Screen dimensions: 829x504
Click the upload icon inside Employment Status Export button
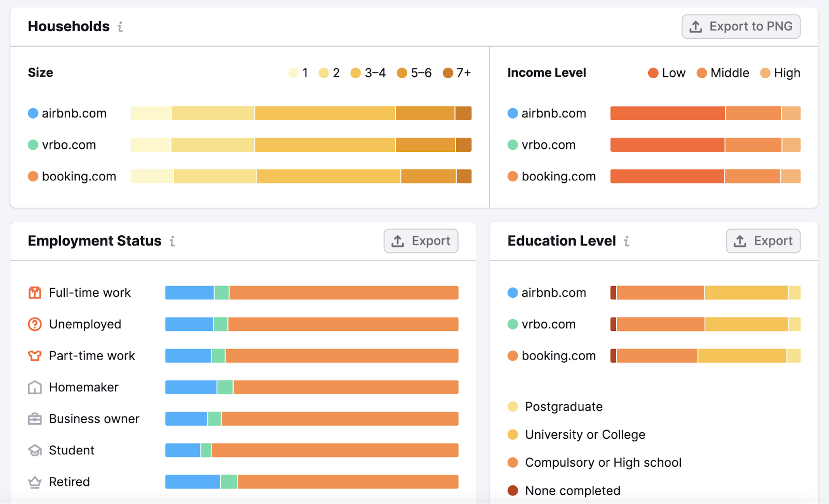(x=397, y=241)
